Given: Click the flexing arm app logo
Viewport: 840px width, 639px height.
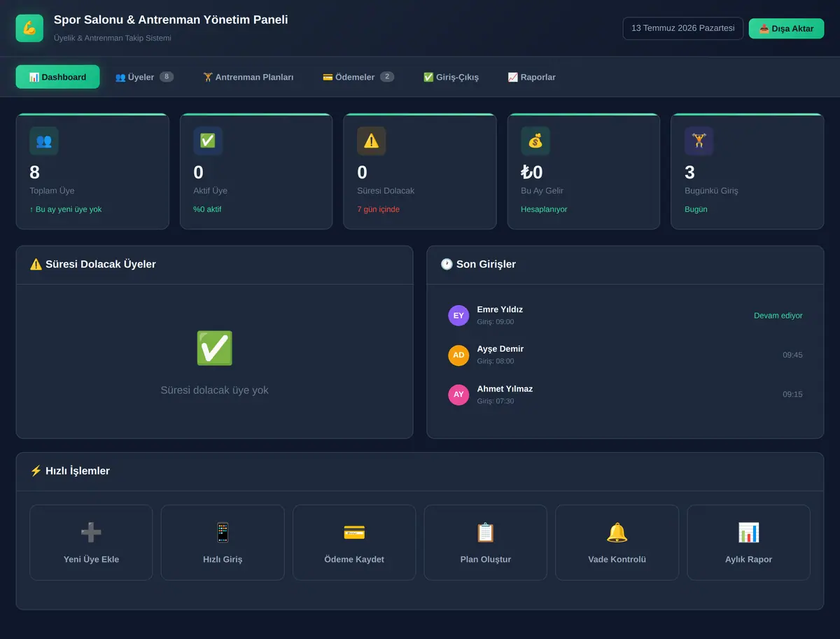Looking at the screenshot, I should click(x=29, y=28).
